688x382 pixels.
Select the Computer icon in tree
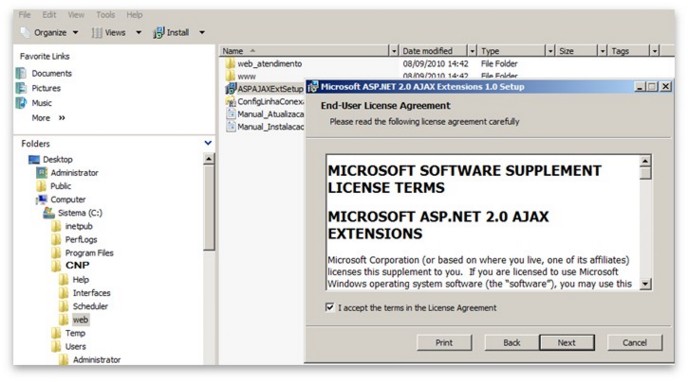tap(42, 200)
